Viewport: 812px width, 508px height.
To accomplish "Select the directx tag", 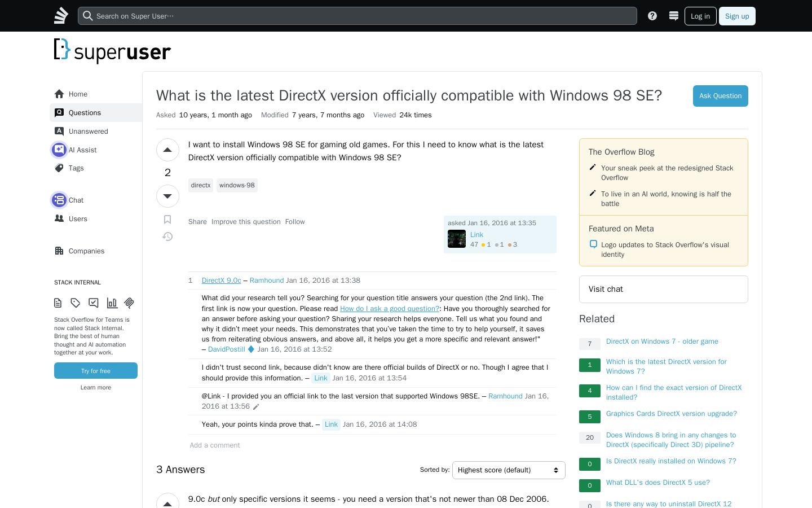I will [201, 185].
